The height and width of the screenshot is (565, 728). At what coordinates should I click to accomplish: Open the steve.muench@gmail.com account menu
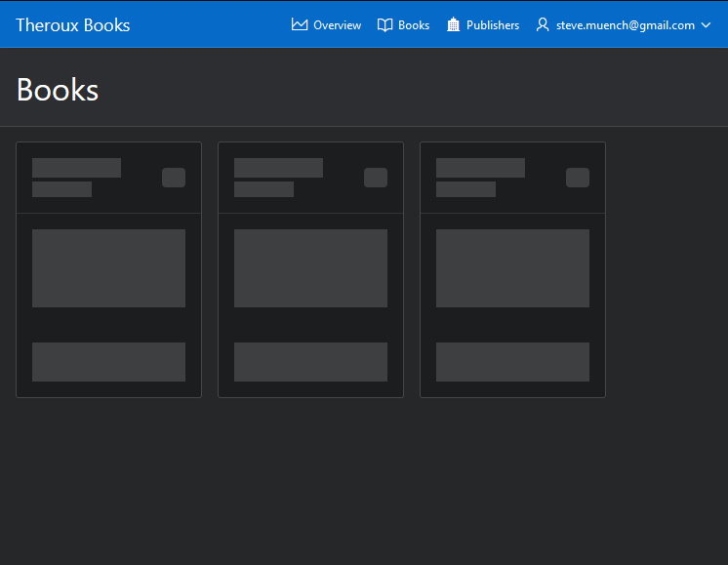click(625, 25)
